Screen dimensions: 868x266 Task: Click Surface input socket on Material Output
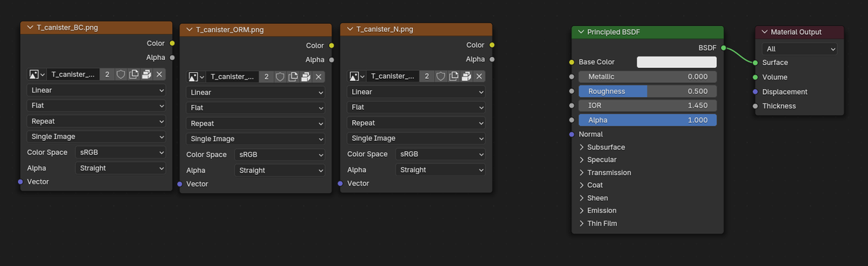tap(755, 62)
